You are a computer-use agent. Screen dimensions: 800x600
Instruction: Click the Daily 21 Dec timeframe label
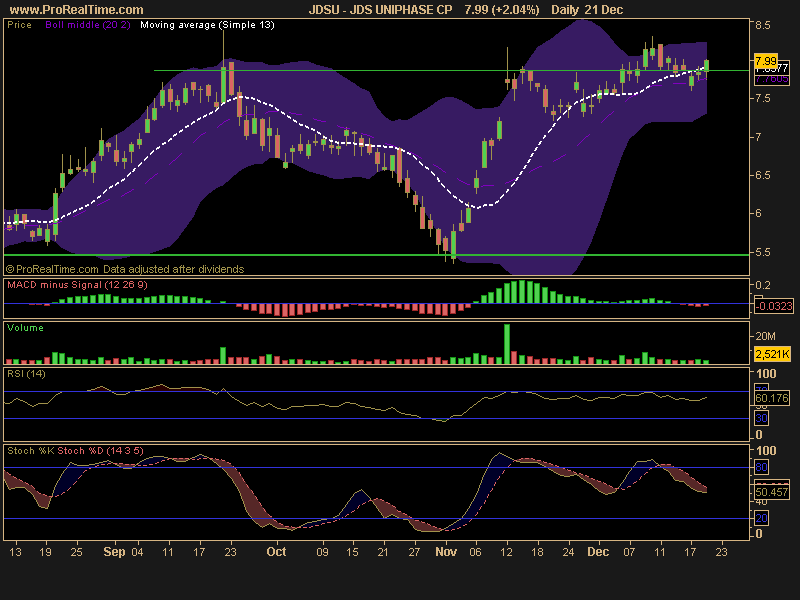coord(587,10)
